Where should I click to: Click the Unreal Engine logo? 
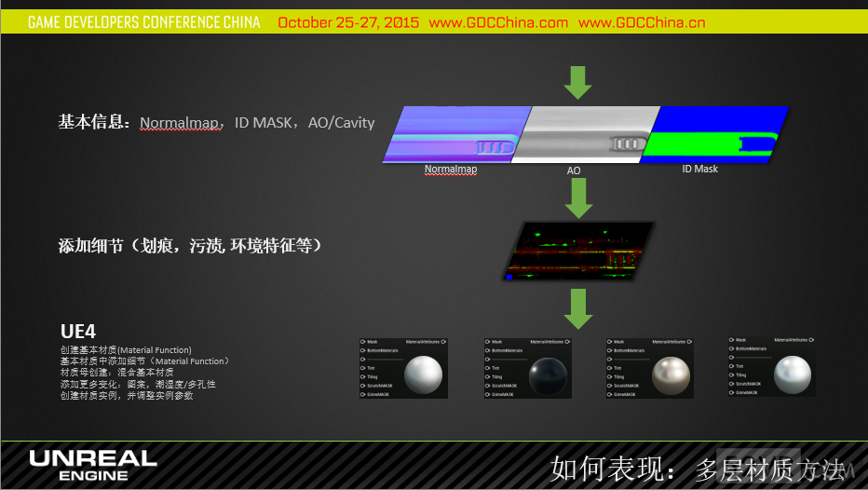[x=93, y=466]
